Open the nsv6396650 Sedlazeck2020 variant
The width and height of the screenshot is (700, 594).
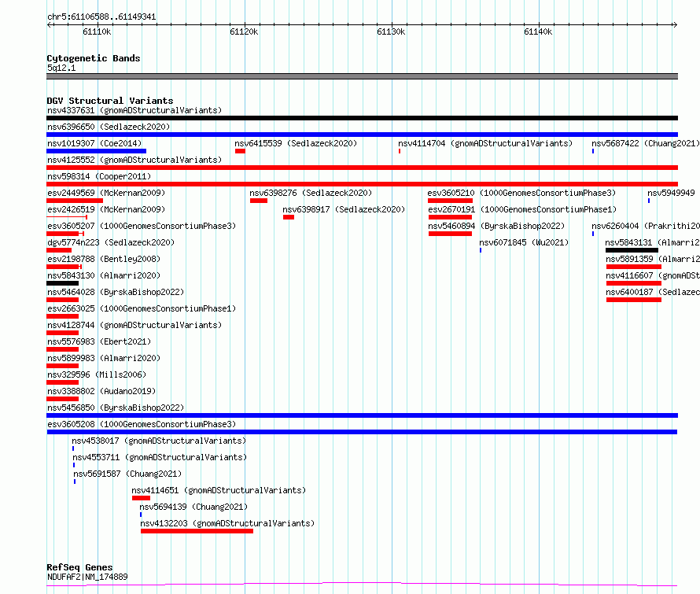[109, 127]
